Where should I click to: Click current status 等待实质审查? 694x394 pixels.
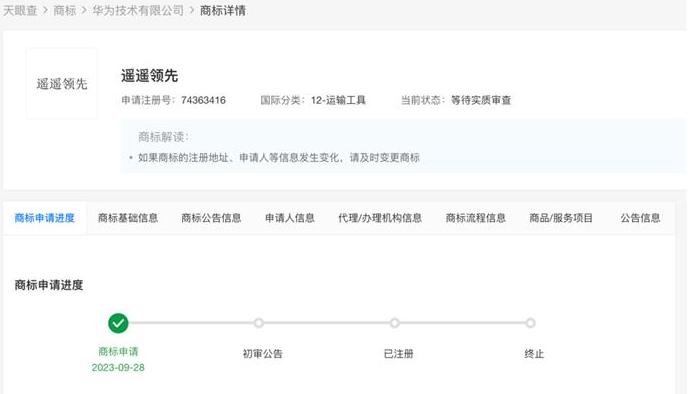coord(481,100)
